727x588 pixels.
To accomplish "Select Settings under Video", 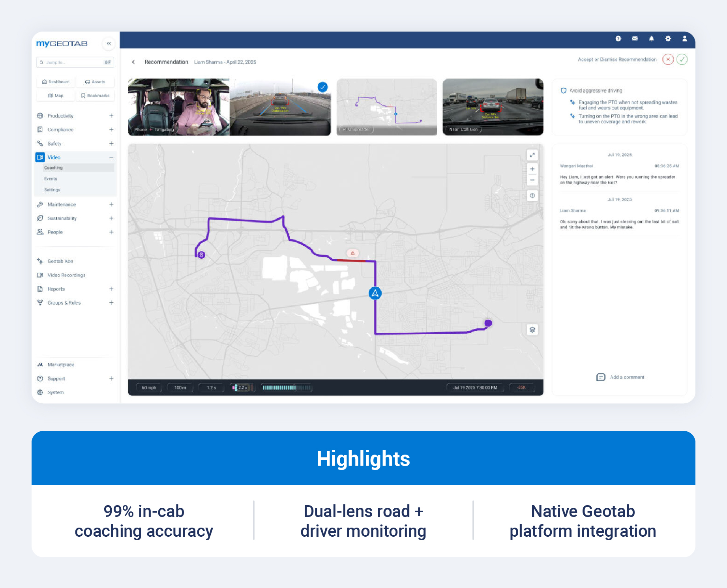I will (52, 190).
